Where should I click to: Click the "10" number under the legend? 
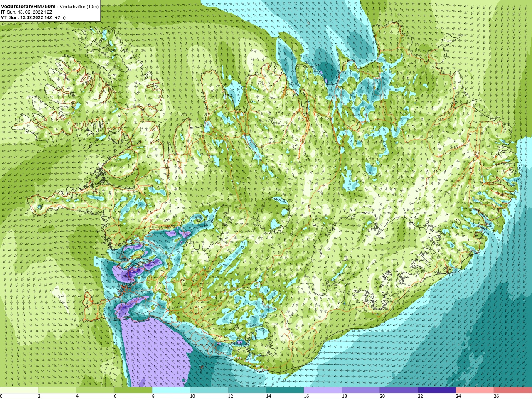tap(192, 396)
